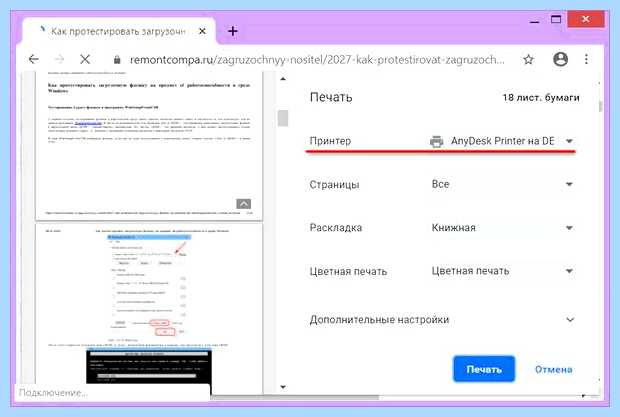620x417 pixels.
Task: Click the horizontal scrollbar at the bottom
Action: tap(295, 397)
